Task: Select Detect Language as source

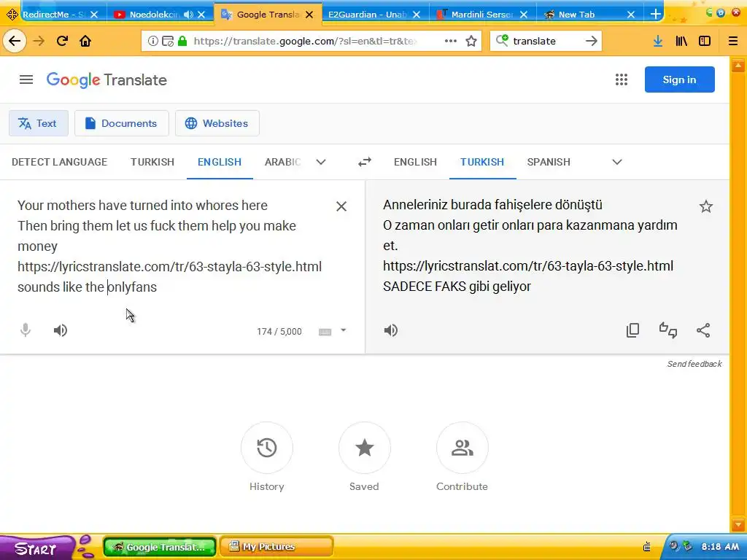Action: pos(60,163)
